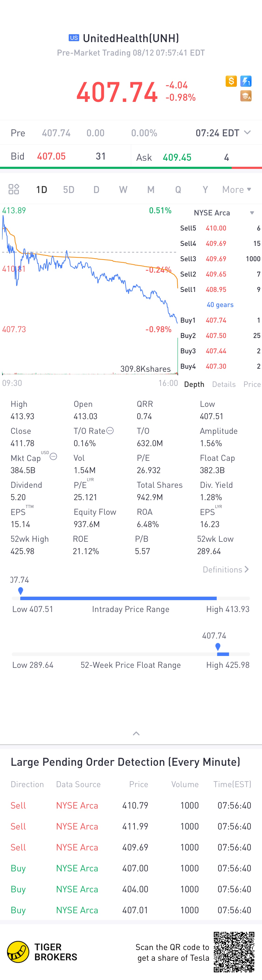
Task: Open the NYSE Arca exchange dropdown
Action: coord(252,213)
